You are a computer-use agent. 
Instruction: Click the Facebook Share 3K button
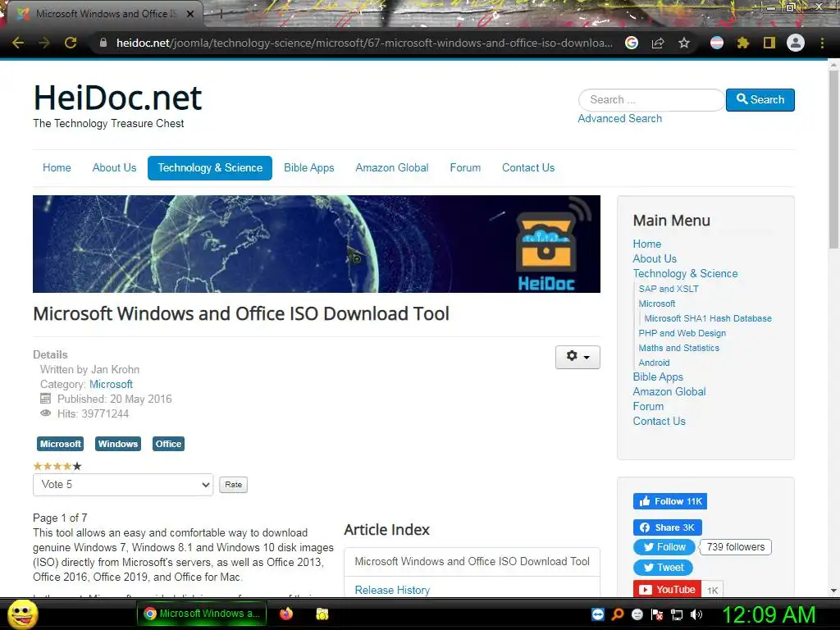[x=668, y=527]
